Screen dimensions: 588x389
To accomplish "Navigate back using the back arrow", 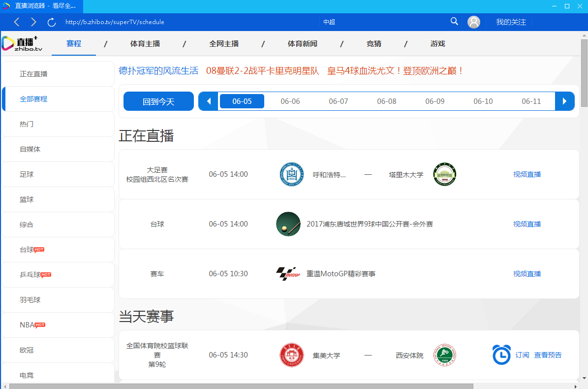I will pos(16,22).
